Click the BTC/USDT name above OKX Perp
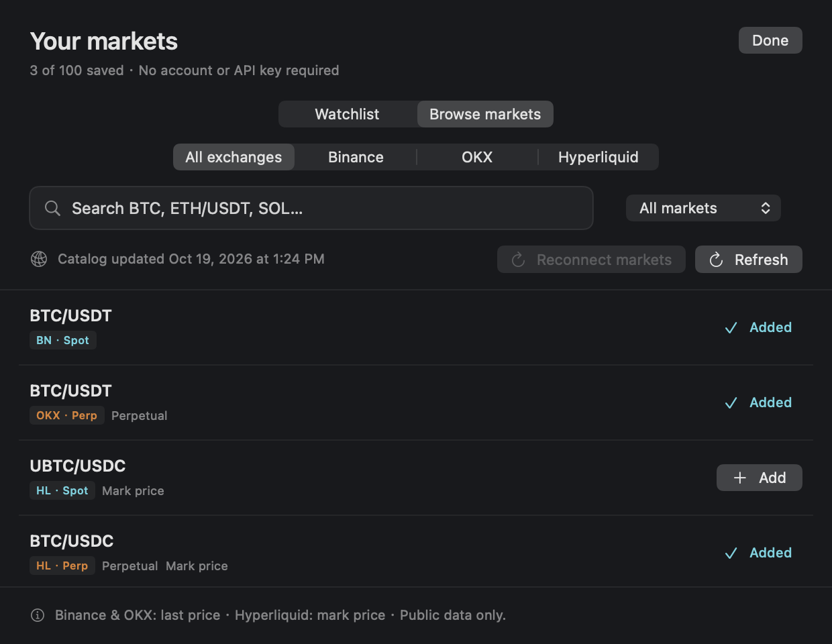Viewport: 832px width, 644px height. click(71, 390)
